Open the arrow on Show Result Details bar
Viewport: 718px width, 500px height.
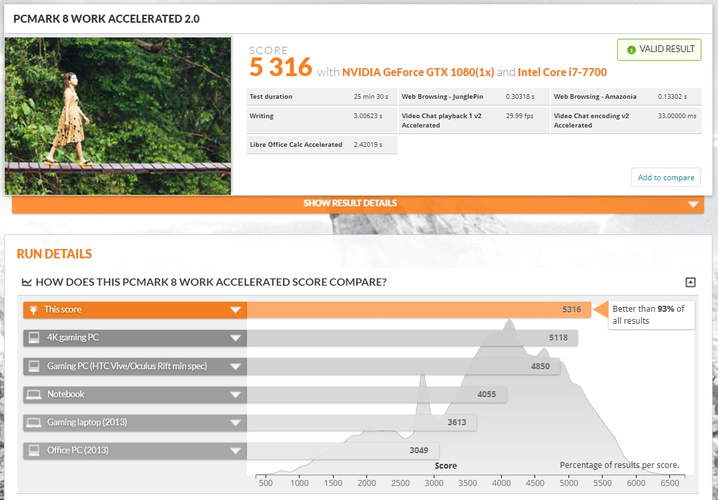click(693, 204)
